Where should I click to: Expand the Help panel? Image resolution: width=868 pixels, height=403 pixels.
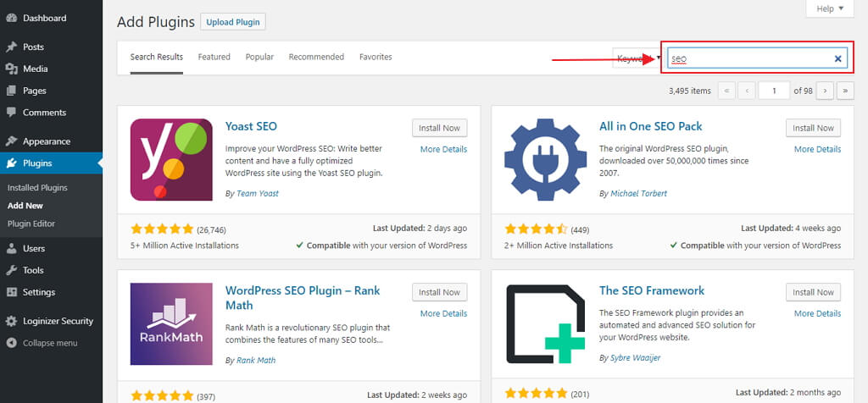(x=831, y=8)
